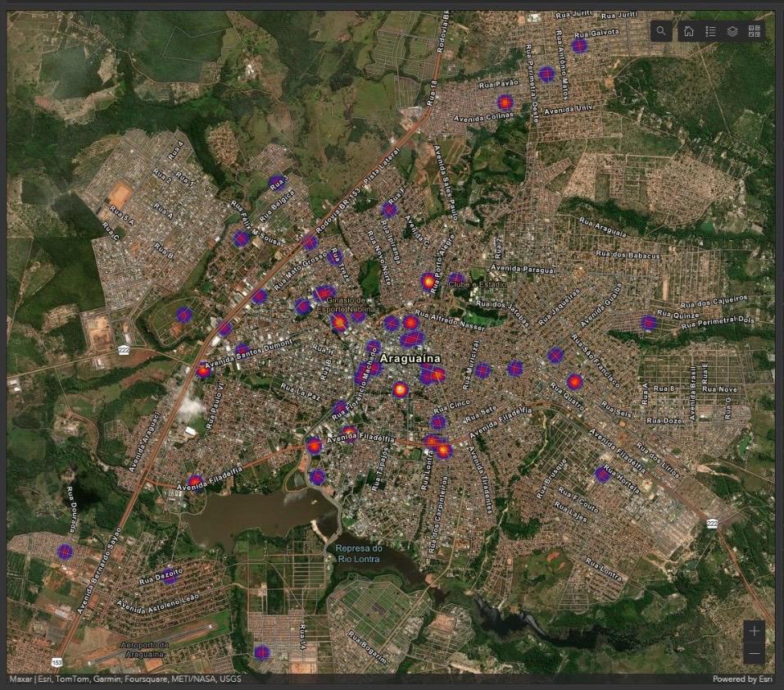Click the Aeroporto de Araguaína label
784x690 pixels.
144,650
